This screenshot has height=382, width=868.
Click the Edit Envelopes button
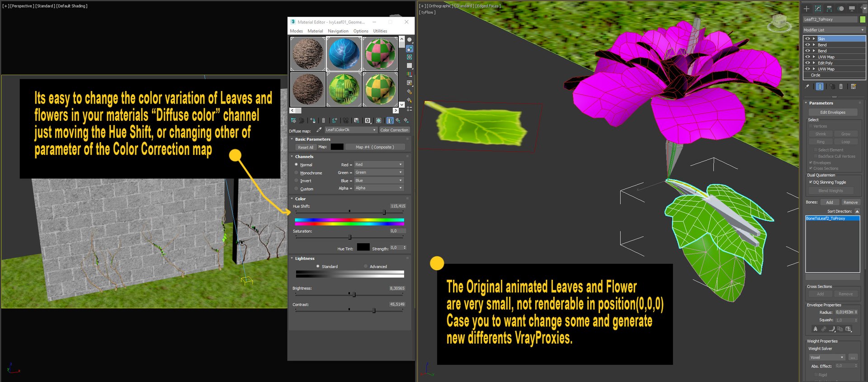[833, 112]
